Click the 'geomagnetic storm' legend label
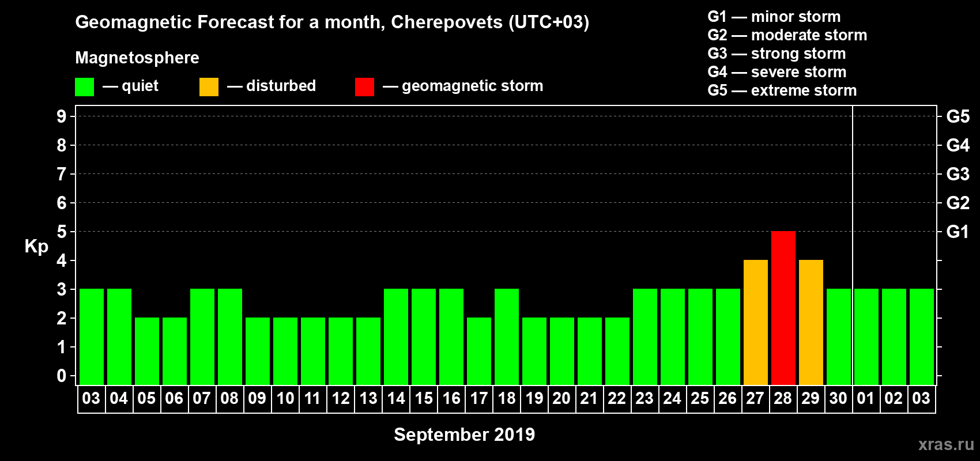Screen dimensions: 980x461 pos(473,86)
